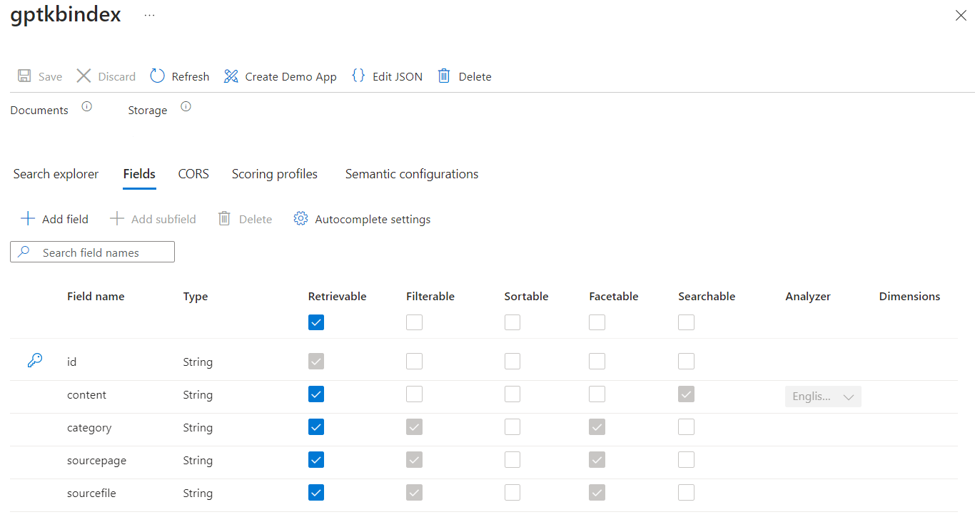Enable Filterable for the content field
980x532 pixels.
414,394
